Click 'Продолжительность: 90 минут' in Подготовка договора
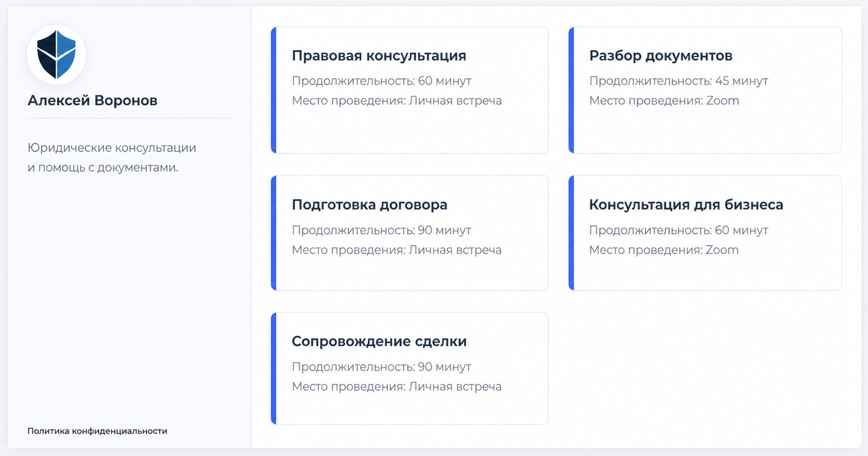 (x=381, y=230)
